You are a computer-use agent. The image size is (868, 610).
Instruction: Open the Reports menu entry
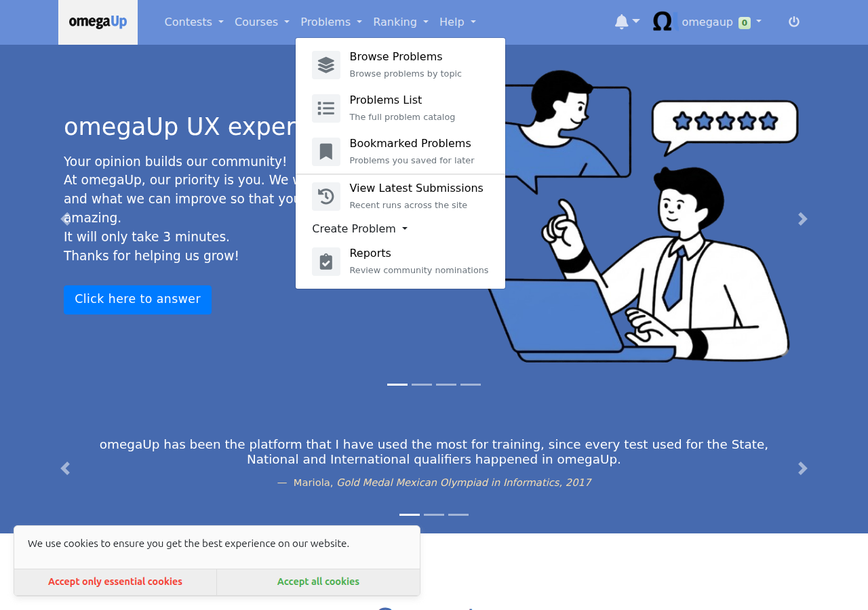(x=400, y=262)
